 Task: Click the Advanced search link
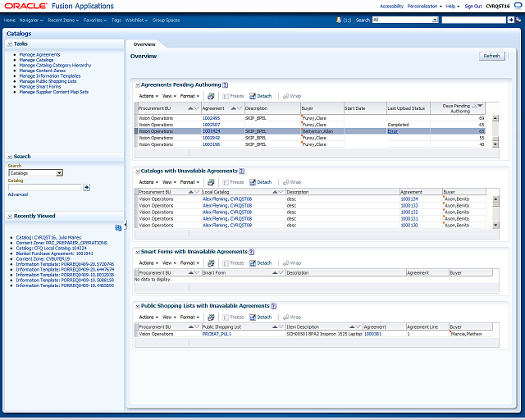[x=18, y=194]
